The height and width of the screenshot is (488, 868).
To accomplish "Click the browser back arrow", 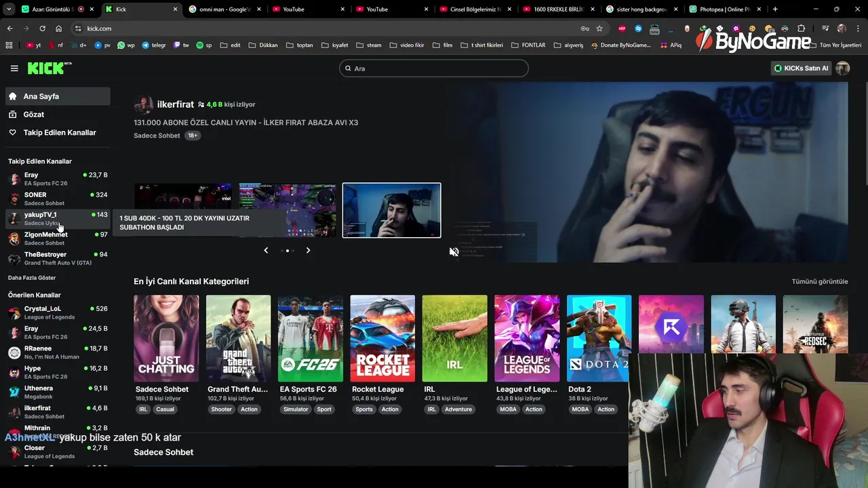I will click(x=9, y=28).
